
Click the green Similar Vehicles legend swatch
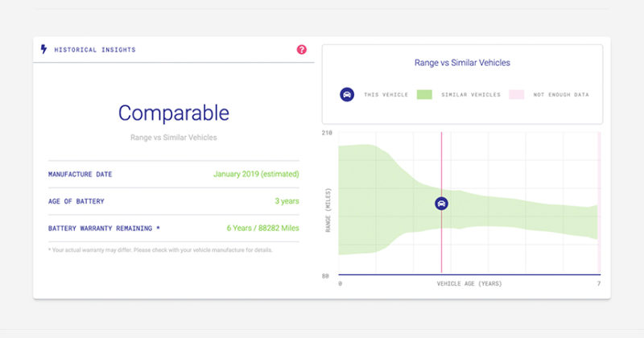424,94
